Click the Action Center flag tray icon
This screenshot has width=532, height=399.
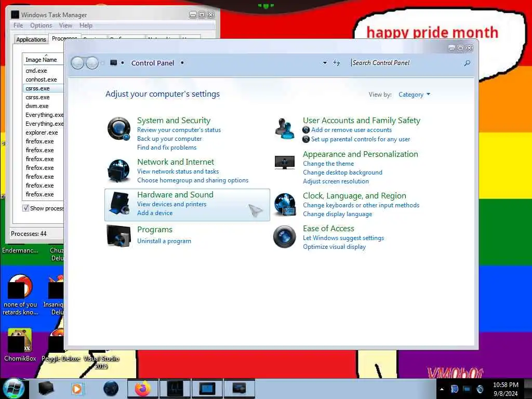pyautogui.click(x=454, y=389)
